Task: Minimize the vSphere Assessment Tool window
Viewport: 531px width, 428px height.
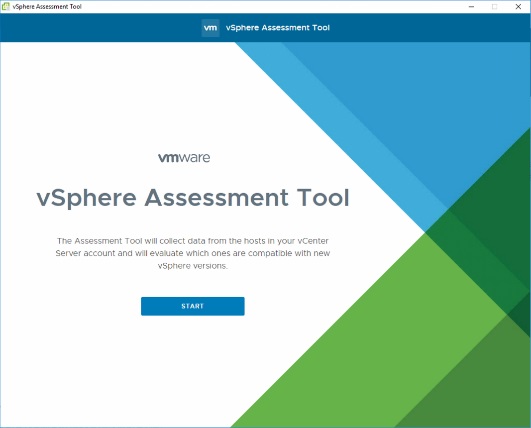Action: 471,6
